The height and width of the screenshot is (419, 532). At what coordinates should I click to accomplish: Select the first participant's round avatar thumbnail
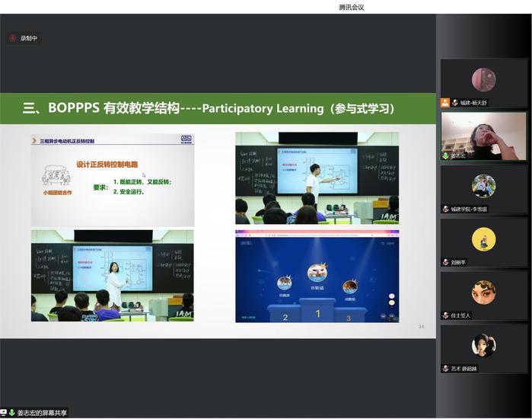click(x=483, y=79)
